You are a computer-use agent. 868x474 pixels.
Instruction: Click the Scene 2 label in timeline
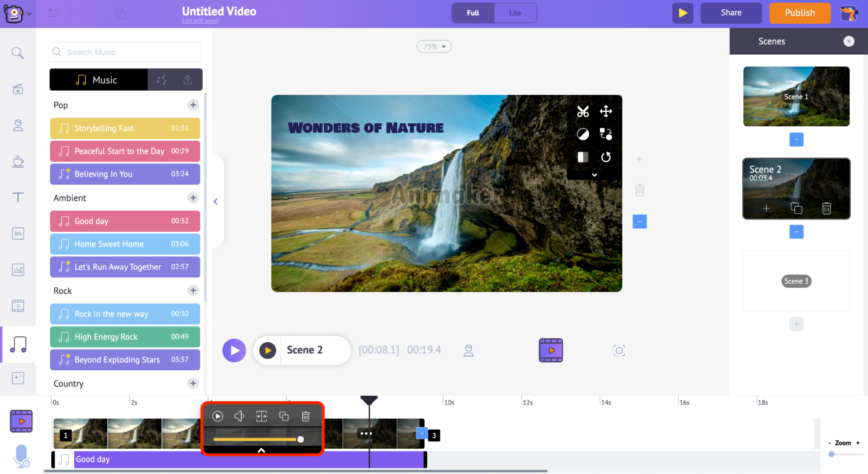[x=304, y=350]
